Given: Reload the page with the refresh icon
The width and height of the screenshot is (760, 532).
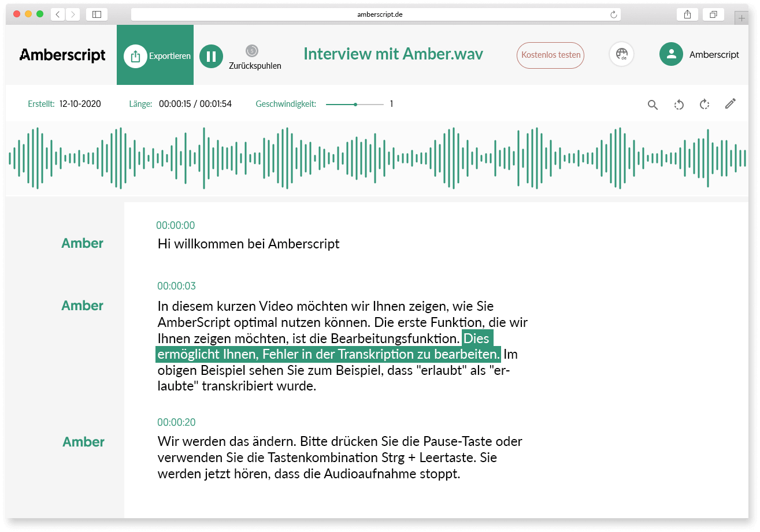Looking at the screenshot, I should click(613, 14).
